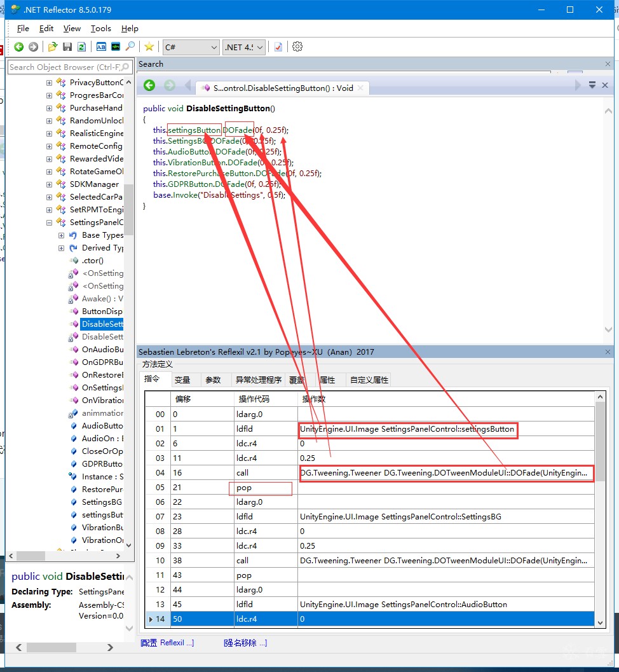
Task: Click the code pane scroll down arrow
Action: 608,329
